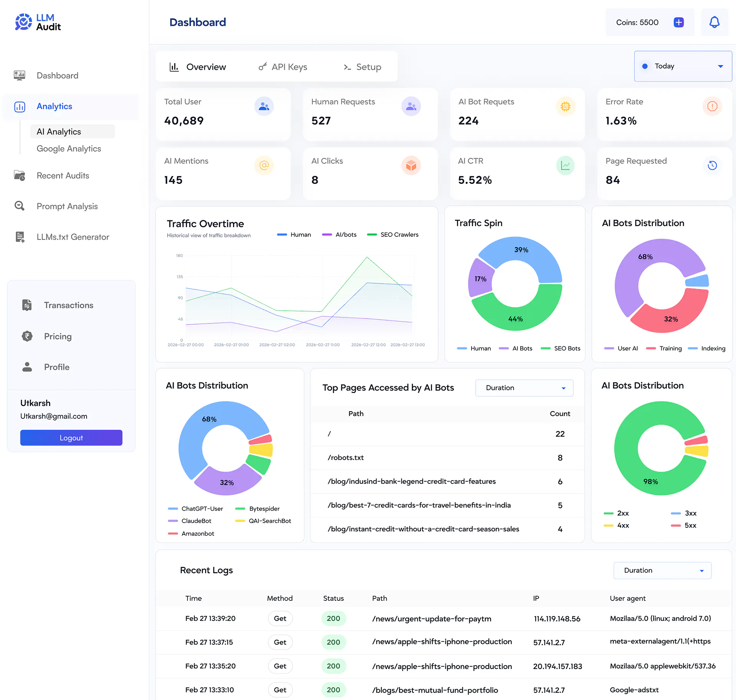Click the Dashboard monitor icon in sidebar
Screen dimensions: 736x700
coord(20,75)
